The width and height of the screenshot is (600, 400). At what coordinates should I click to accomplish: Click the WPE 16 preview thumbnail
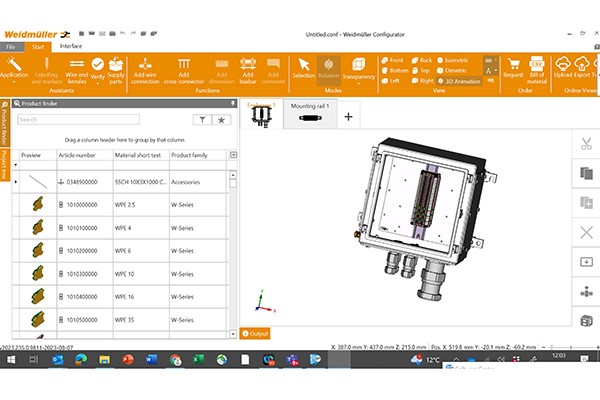tap(38, 296)
